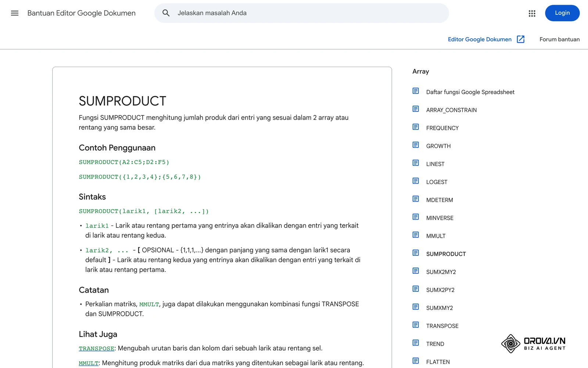Open the LINEST article
Image resolution: width=588 pixels, height=368 pixels.
click(x=435, y=164)
